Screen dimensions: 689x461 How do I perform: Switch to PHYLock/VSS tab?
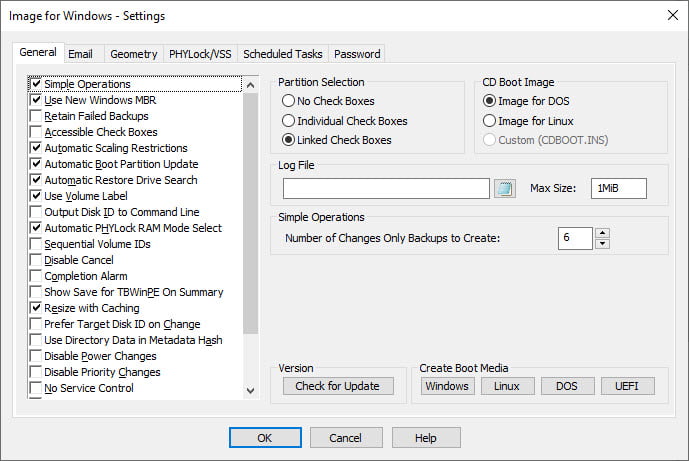click(200, 54)
